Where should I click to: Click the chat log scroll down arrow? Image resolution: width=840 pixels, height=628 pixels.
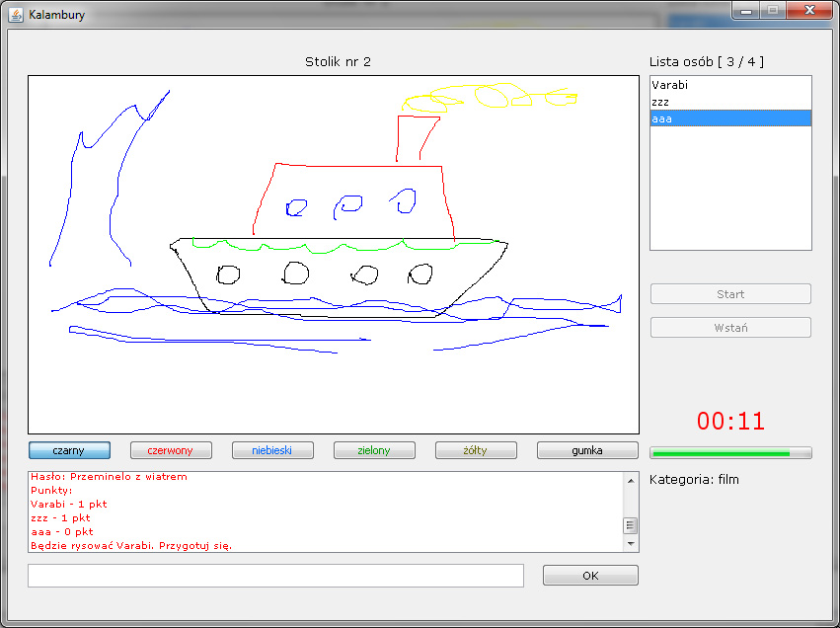(630, 543)
